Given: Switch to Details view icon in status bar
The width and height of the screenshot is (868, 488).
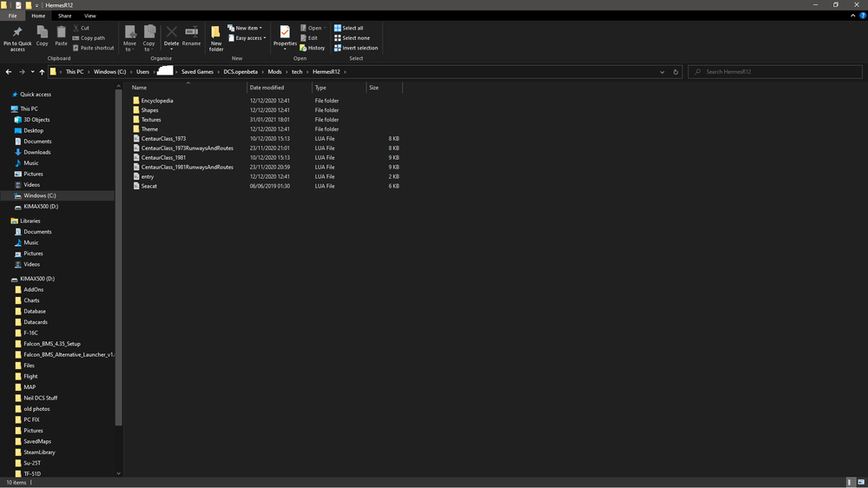Looking at the screenshot, I should coord(851,483).
